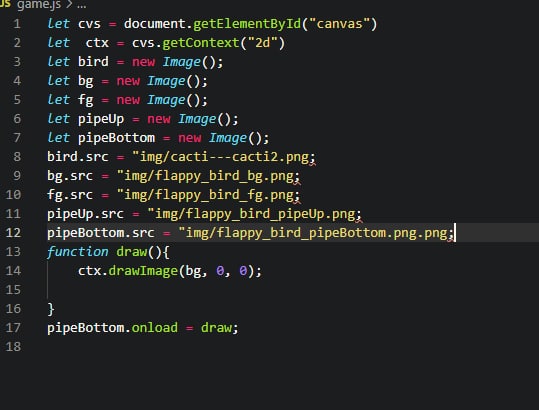Image resolution: width=539 pixels, height=410 pixels.
Task: Click the draw function name on line 13
Action: click(132, 252)
